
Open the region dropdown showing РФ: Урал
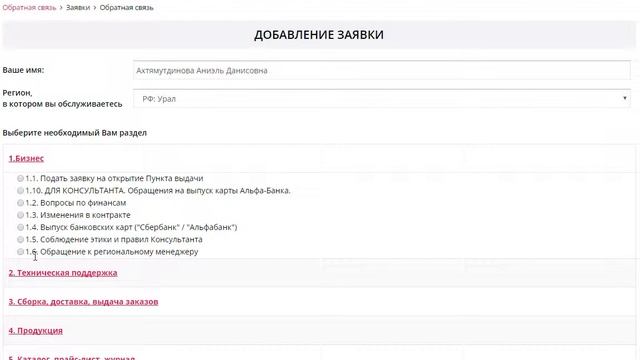pos(382,99)
